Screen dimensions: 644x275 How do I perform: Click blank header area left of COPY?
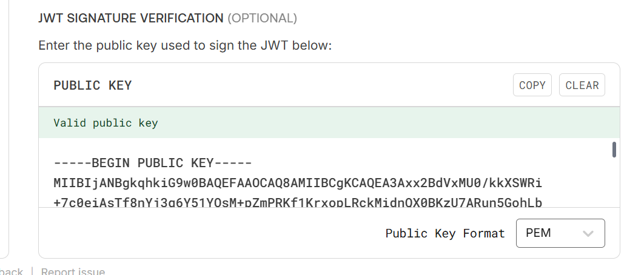[321, 85]
